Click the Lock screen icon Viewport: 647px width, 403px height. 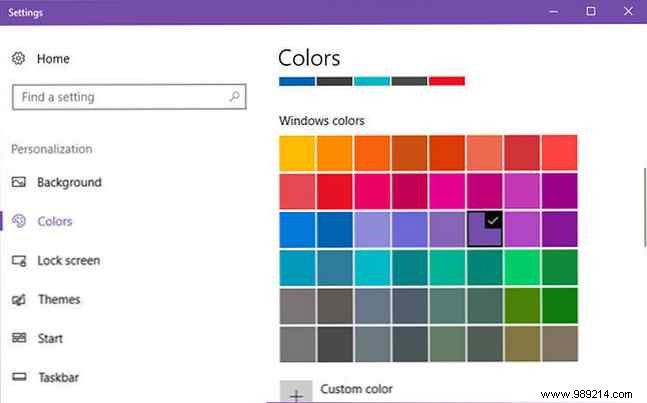point(19,261)
